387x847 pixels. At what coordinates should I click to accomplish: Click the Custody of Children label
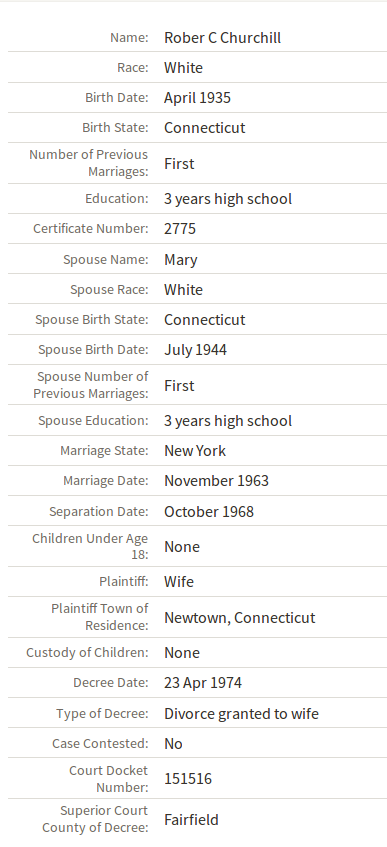(x=87, y=653)
